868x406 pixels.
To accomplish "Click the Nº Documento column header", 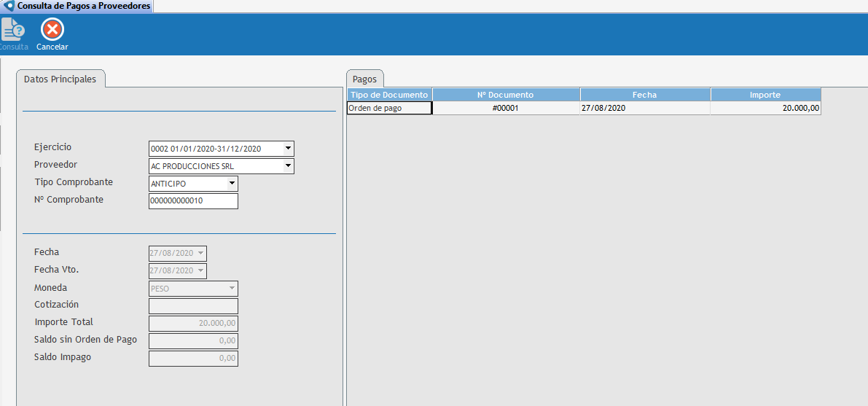I will tap(506, 95).
